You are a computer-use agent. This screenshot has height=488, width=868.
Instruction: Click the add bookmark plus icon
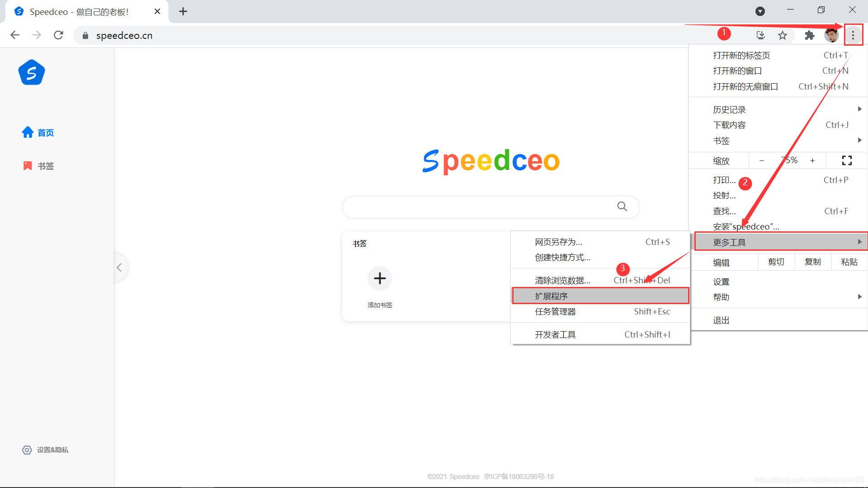click(x=380, y=278)
